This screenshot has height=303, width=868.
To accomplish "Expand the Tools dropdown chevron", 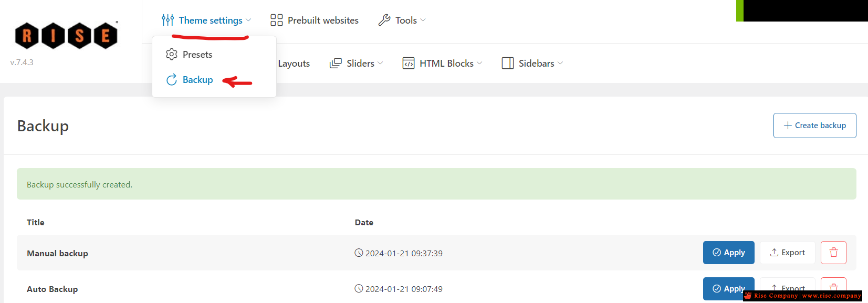I will tap(423, 20).
